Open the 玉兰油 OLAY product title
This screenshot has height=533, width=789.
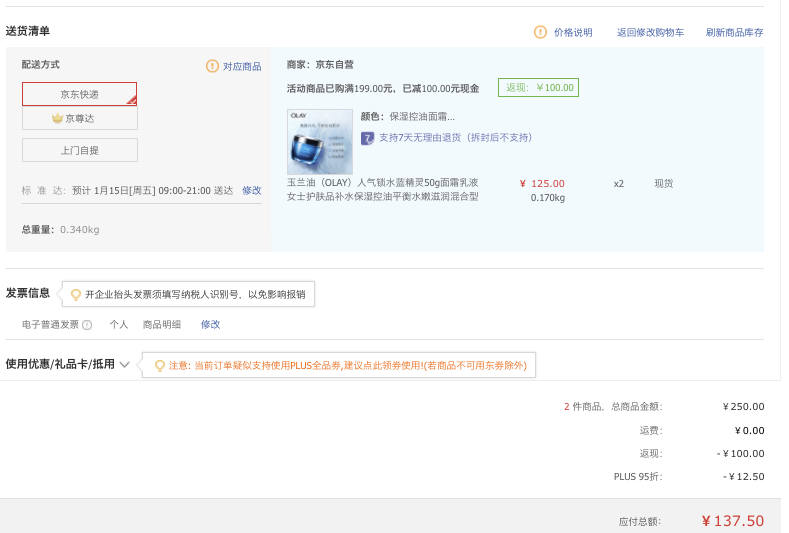pos(382,189)
